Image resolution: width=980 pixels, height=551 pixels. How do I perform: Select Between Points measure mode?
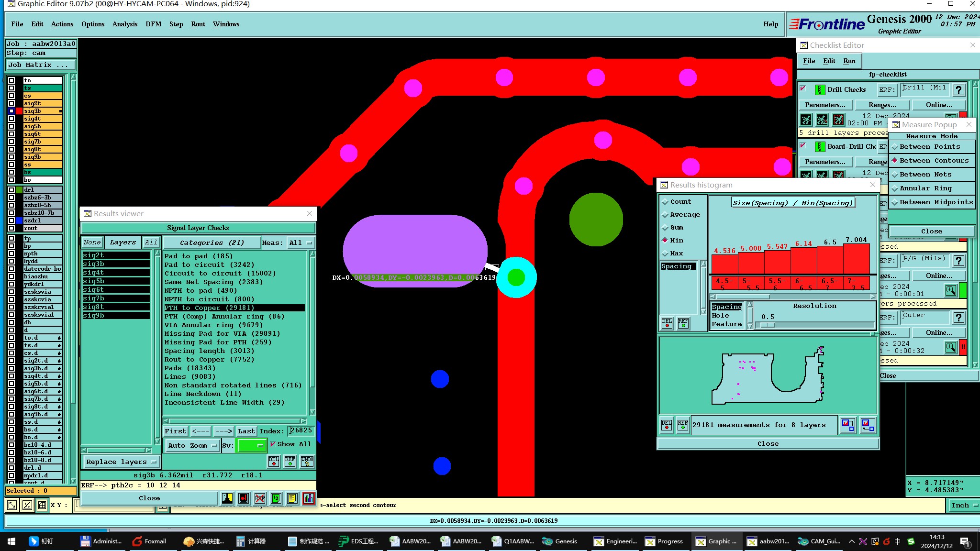click(929, 147)
